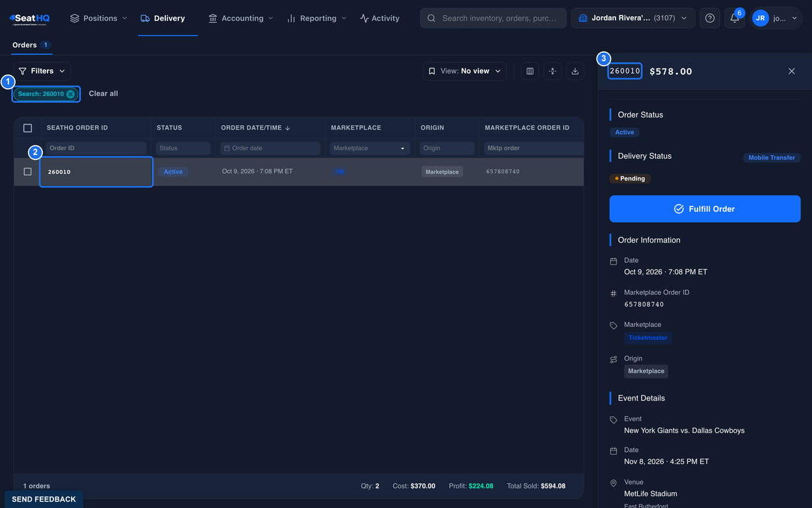Click the row density icon
The image size is (812, 508).
pyautogui.click(x=552, y=71)
